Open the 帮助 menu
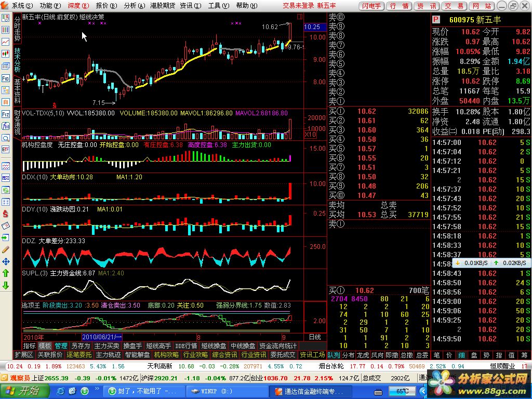Image resolution: width=532 pixels, height=399 pixels. pos(247,5)
